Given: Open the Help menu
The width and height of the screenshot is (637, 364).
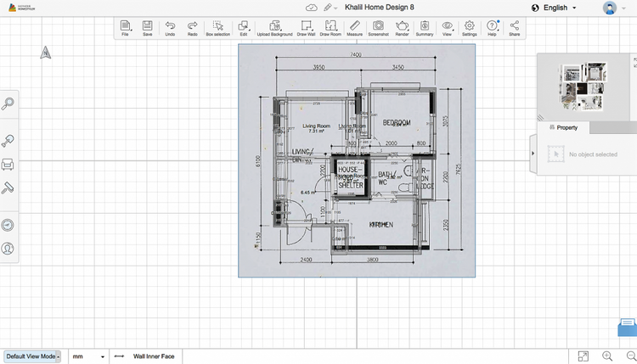Looking at the screenshot, I should (492, 28).
